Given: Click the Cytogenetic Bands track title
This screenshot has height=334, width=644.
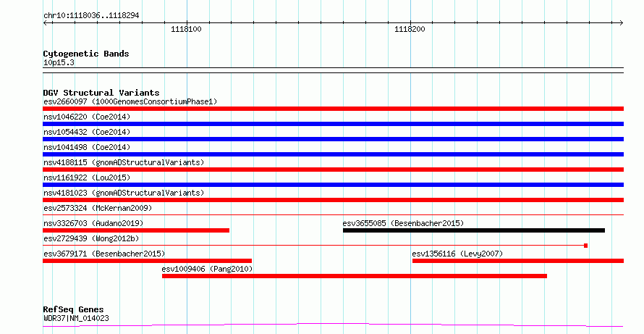Looking at the screenshot, I should click(86, 54).
